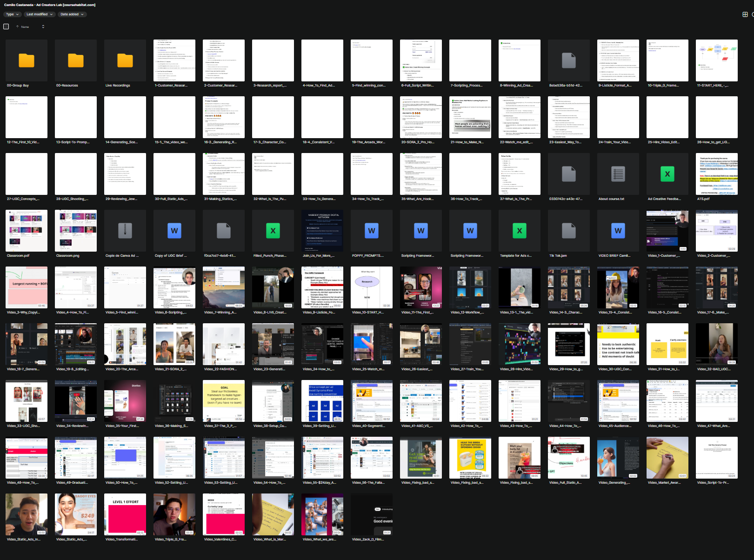Open Tik Tok.jam file icon
Image resolution: width=754 pixels, height=560 pixels.
coord(569,231)
